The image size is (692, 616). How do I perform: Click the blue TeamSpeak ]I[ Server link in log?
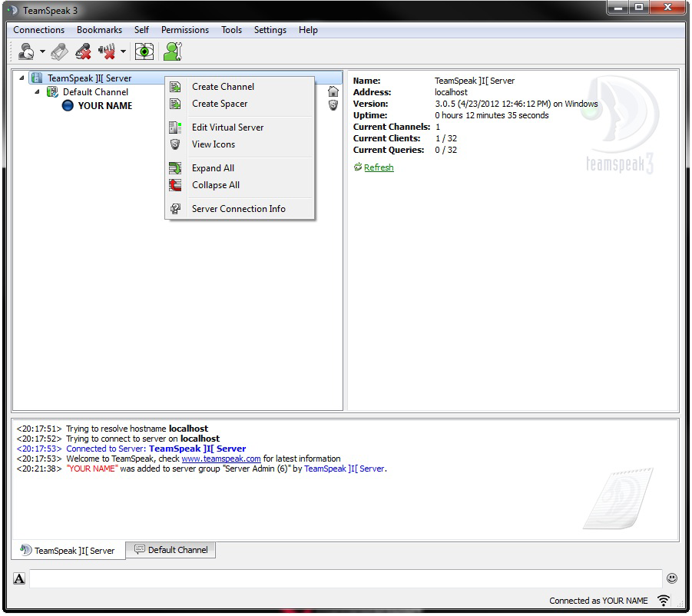point(344,469)
